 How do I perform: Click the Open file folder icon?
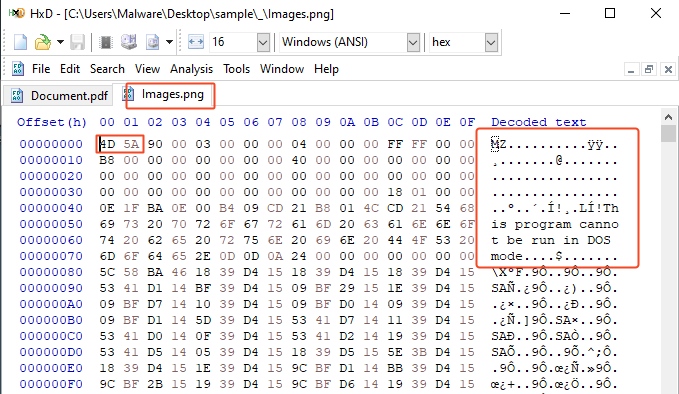tap(42, 42)
